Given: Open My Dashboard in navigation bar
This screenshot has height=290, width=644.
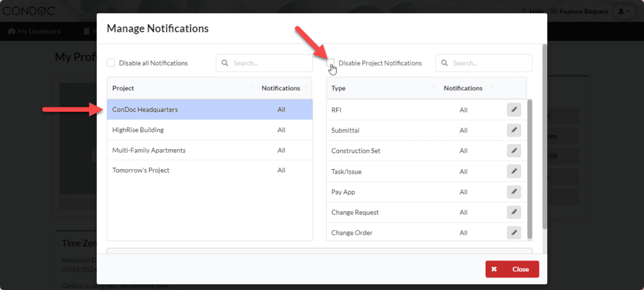Looking at the screenshot, I should 34,31.
